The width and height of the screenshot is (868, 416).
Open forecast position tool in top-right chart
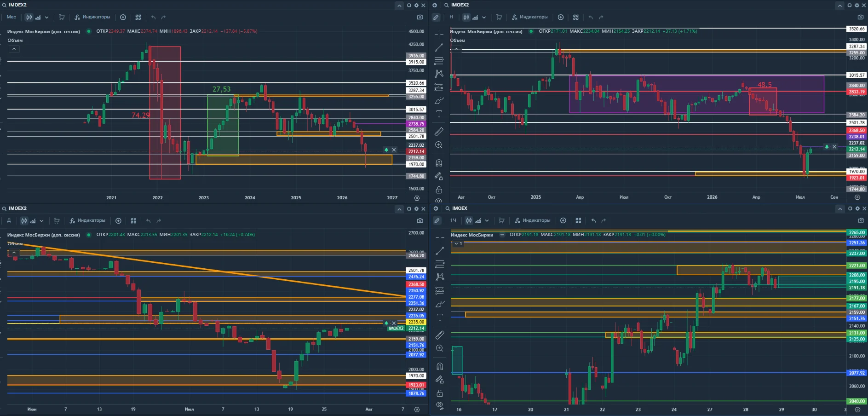click(x=439, y=87)
